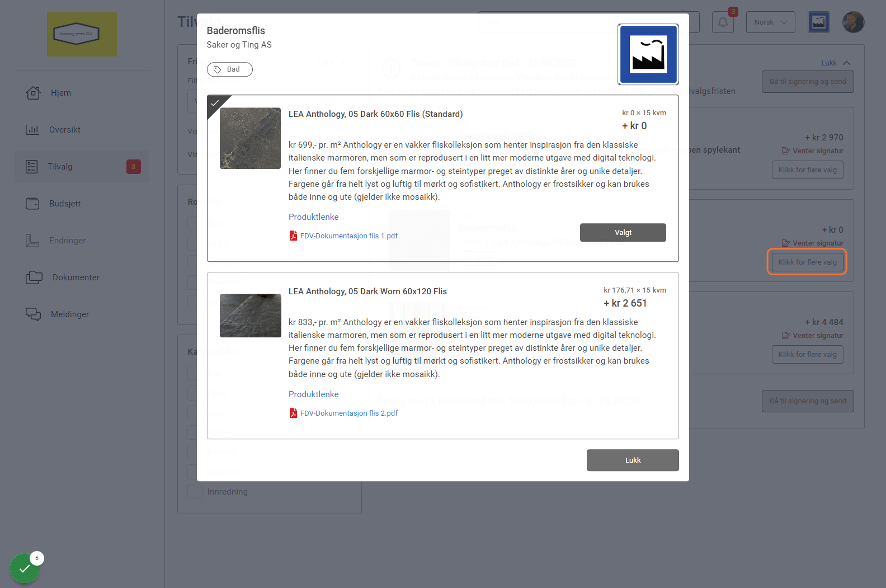Screen dimensions: 886x588
Task: Go to Endringer menu item
Action: click(68, 241)
